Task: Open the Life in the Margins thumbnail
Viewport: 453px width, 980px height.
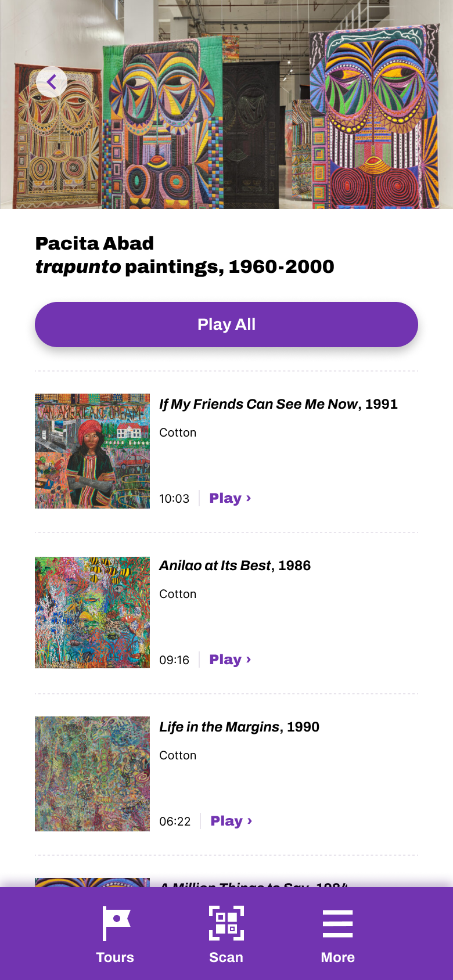Action: (92, 774)
